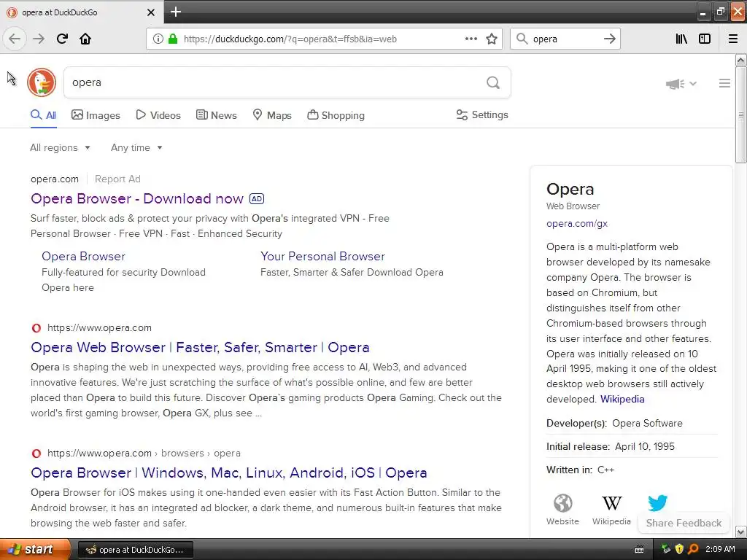The image size is (747, 560).
Task: Open the Library bookshelf icon
Action: [681, 39]
